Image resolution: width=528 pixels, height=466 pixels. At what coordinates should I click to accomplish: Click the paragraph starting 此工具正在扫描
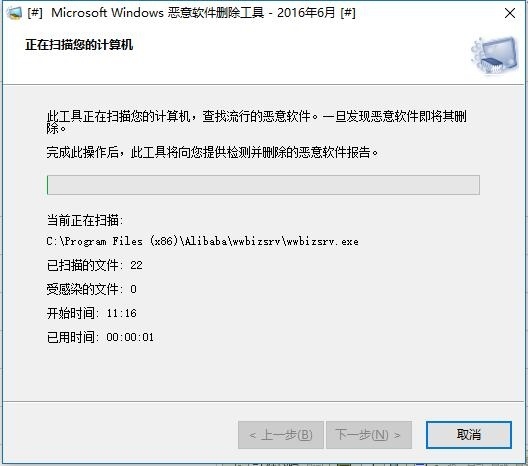257,122
